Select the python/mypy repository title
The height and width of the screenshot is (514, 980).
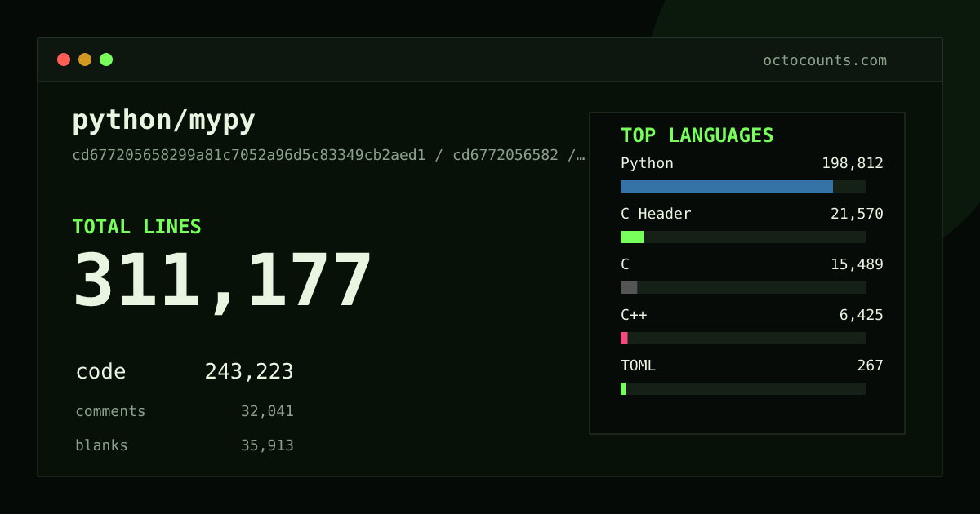pyautogui.click(x=164, y=120)
